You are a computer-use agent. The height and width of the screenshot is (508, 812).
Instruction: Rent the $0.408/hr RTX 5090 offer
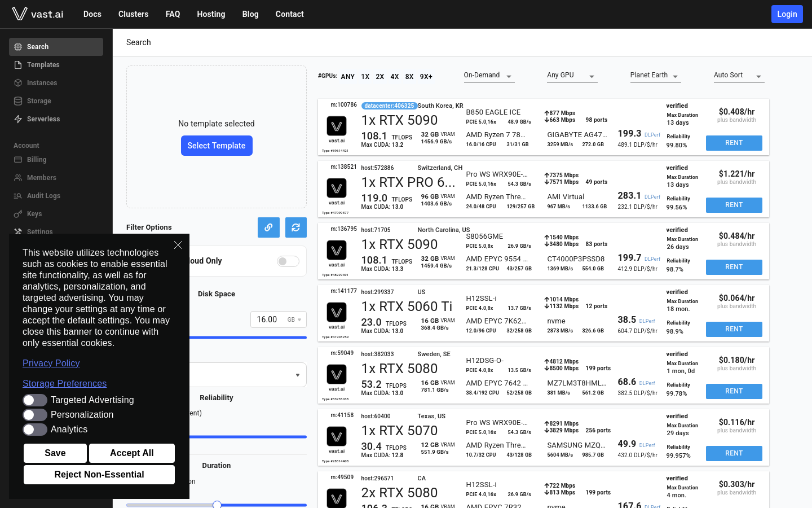pos(734,143)
